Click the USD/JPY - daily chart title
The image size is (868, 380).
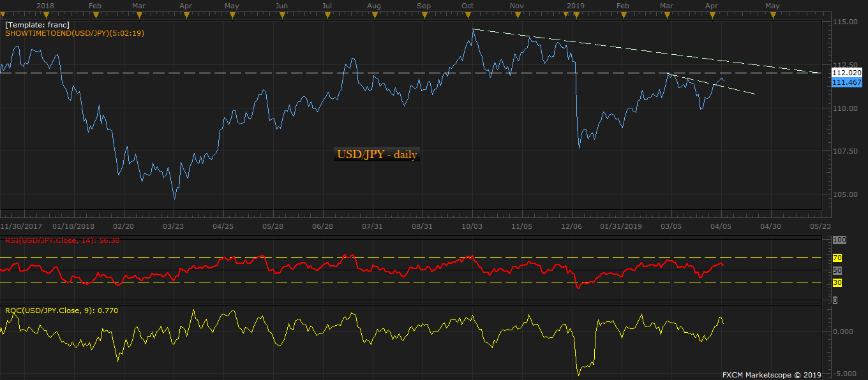[377, 154]
